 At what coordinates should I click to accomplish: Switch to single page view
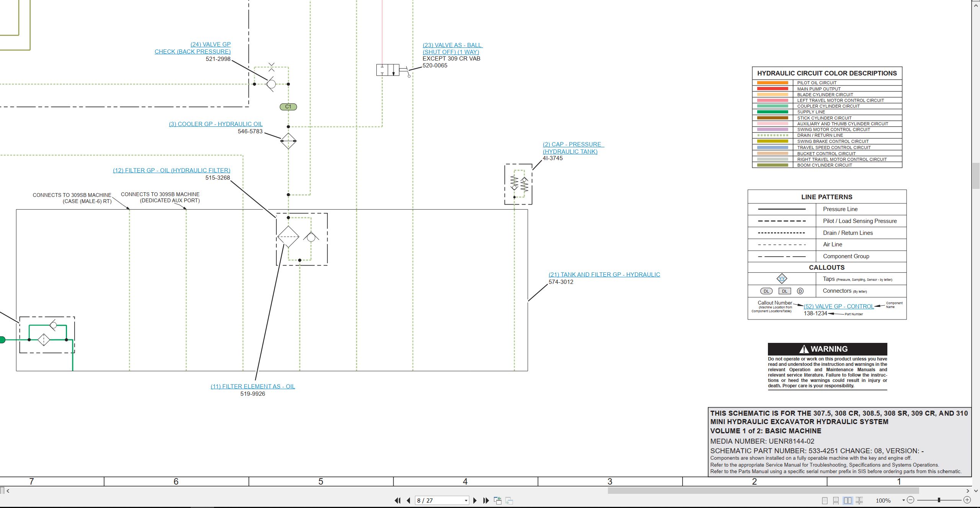coord(825,500)
